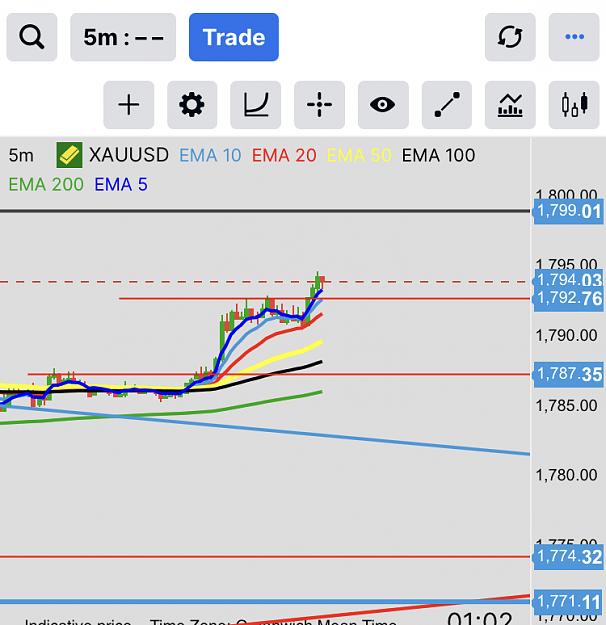This screenshot has width=606, height=625.
Task: Activate the crosshair cursor tool
Action: point(319,105)
